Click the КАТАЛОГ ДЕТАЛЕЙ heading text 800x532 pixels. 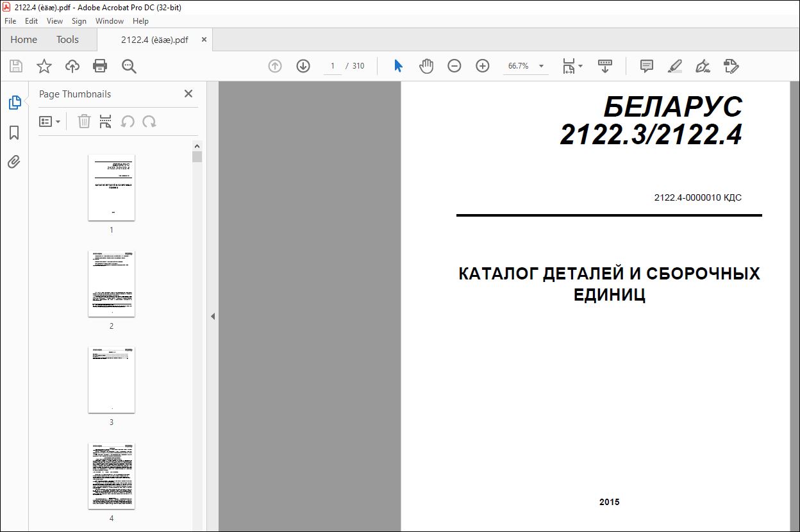(x=610, y=284)
